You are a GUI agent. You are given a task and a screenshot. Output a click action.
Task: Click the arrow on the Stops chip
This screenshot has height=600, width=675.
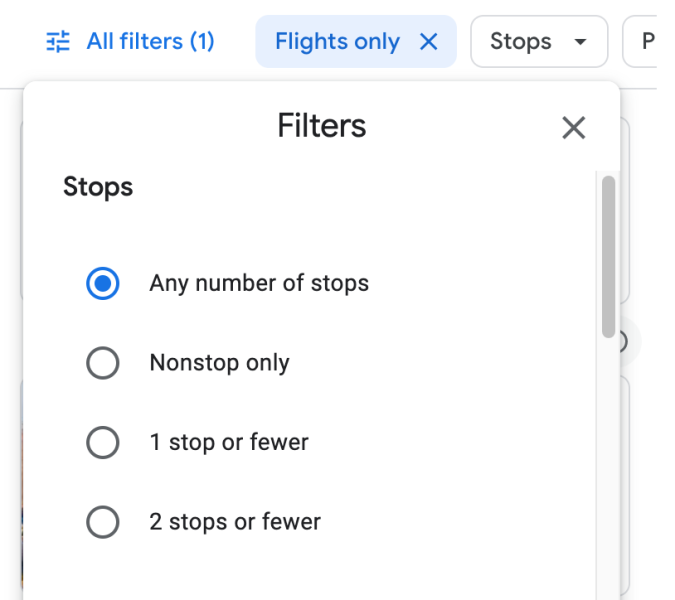click(580, 43)
